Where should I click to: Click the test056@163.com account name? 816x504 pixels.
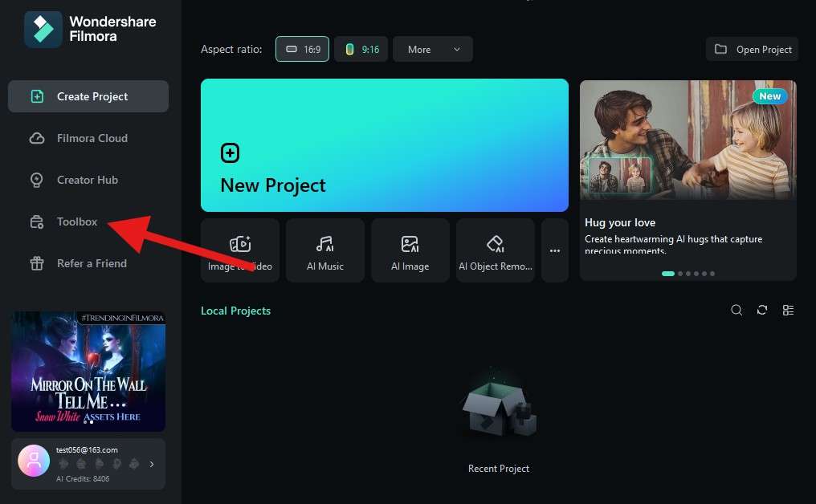87,450
